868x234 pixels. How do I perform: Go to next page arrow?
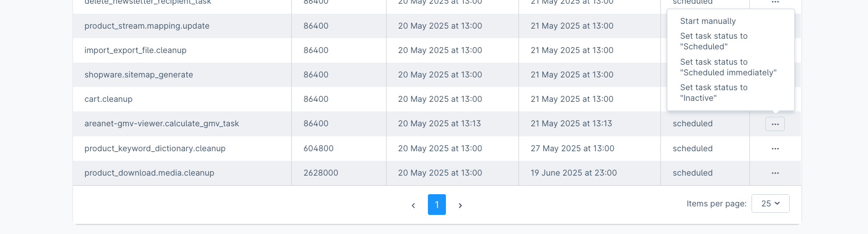tap(460, 205)
